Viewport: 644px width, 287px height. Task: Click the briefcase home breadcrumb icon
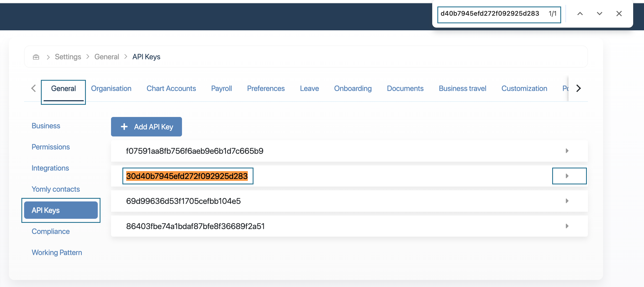coord(36,57)
